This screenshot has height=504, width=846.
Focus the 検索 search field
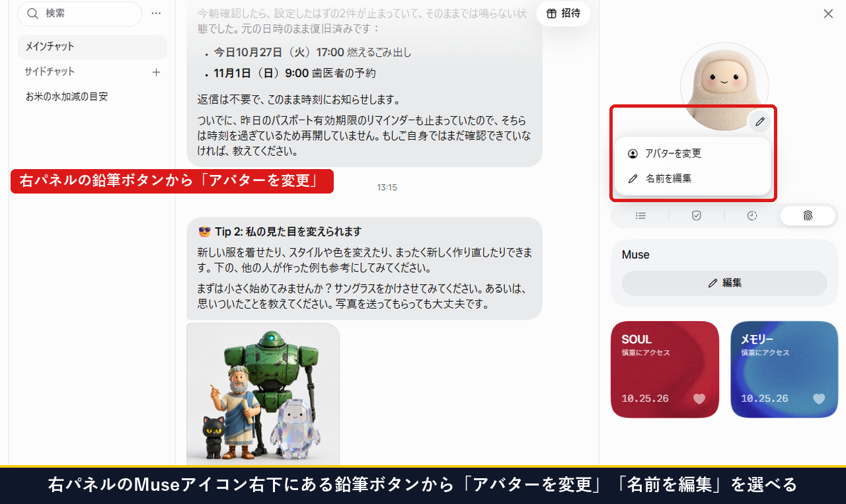79,13
